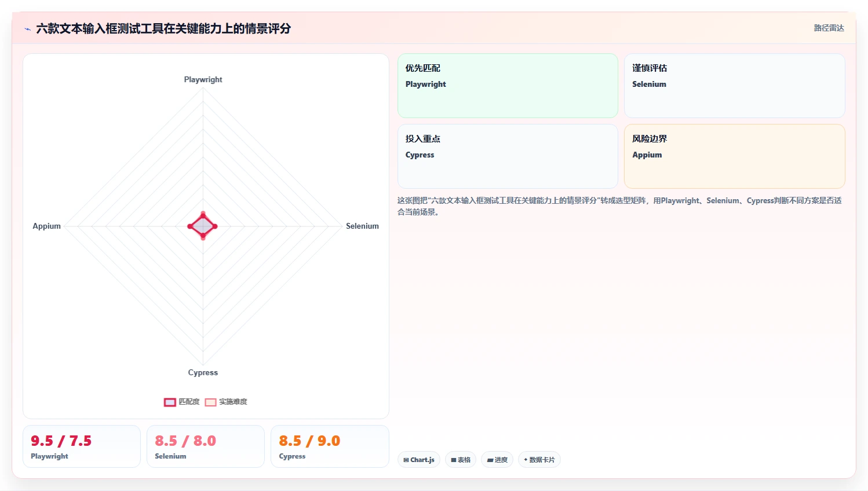
Task: Open the 优先匹配 Playwright card
Action: pos(508,86)
